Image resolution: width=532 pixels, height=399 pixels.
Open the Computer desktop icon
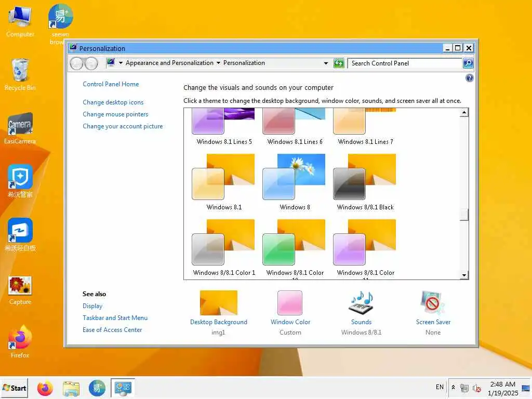point(20,21)
